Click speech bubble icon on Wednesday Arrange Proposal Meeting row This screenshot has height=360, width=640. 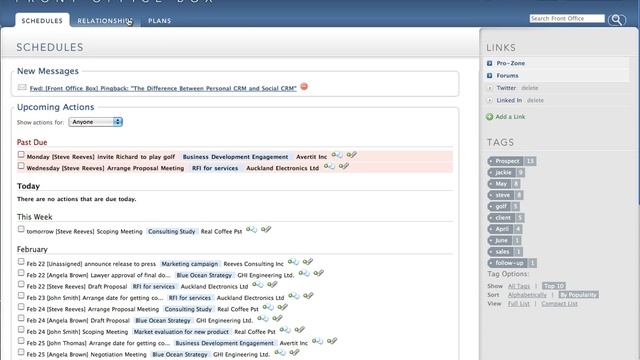[330, 167]
